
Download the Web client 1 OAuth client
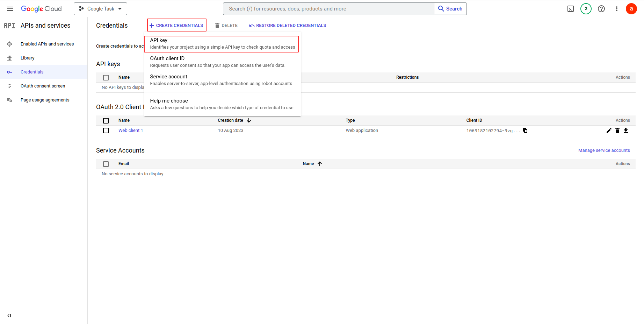click(626, 131)
